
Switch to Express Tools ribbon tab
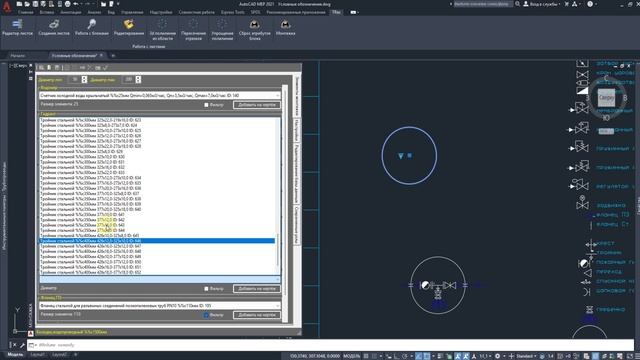tap(233, 12)
